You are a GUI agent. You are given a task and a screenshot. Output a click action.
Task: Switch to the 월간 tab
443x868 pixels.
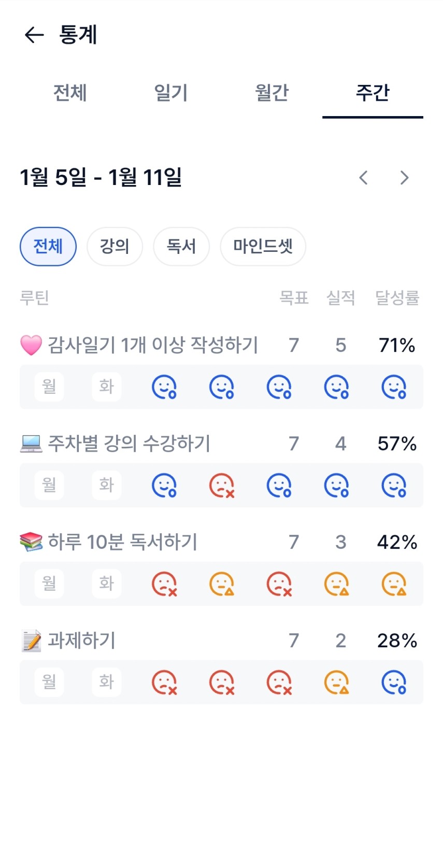coord(271,93)
